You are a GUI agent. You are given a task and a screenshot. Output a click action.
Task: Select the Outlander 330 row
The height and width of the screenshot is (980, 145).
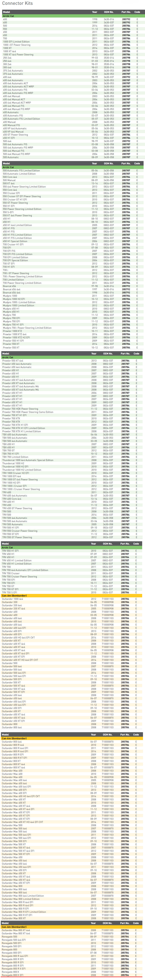click(72, 602)
